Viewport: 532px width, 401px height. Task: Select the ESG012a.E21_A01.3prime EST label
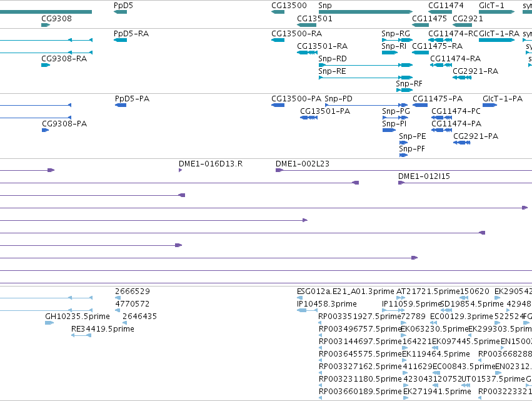click(x=346, y=292)
